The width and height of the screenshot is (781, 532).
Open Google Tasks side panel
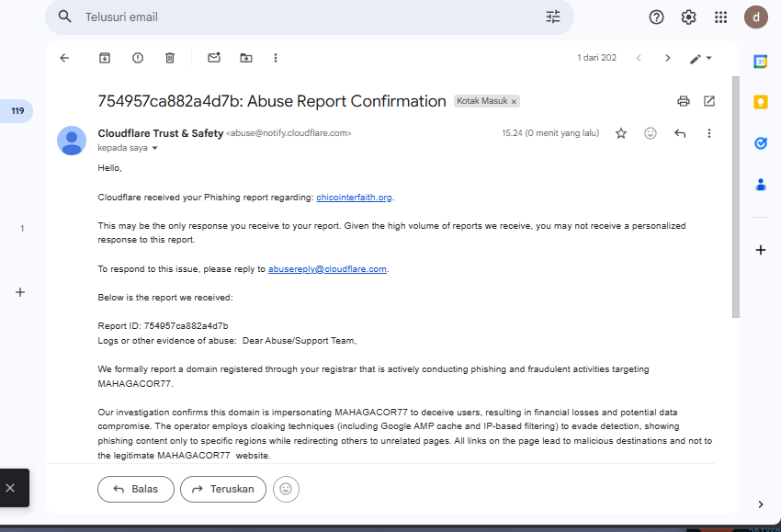(x=761, y=143)
